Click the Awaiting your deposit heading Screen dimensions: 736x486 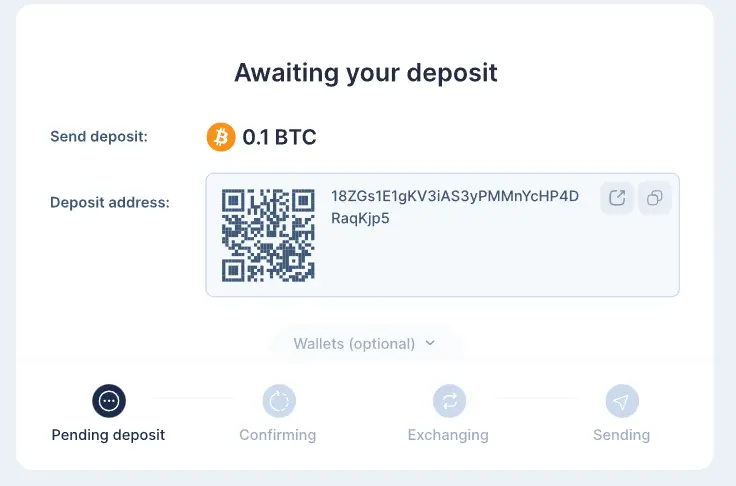click(x=366, y=73)
